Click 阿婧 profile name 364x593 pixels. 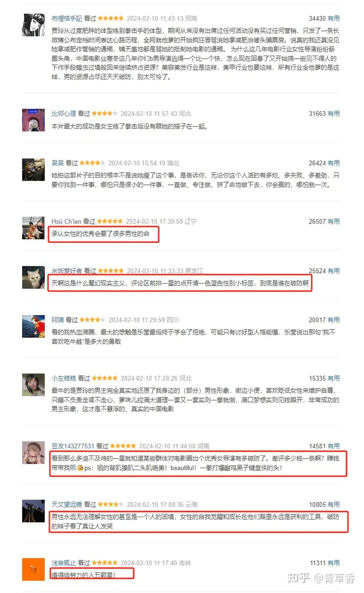point(58,320)
